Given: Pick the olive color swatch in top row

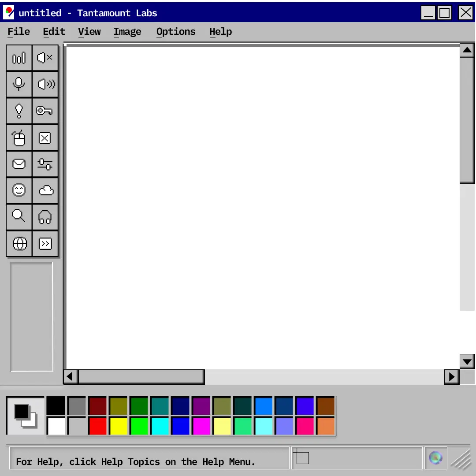Looking at the screenshot, I should click(x=118, y=405).
